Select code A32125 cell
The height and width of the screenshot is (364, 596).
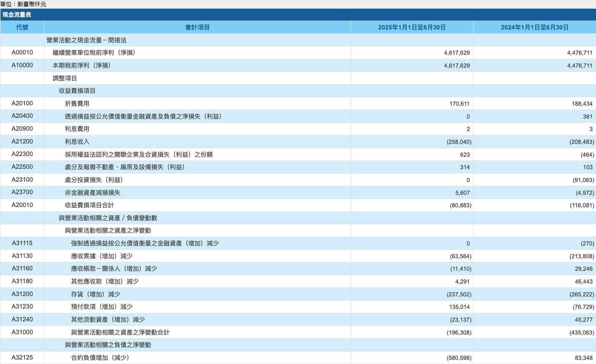tap(22, 357)
